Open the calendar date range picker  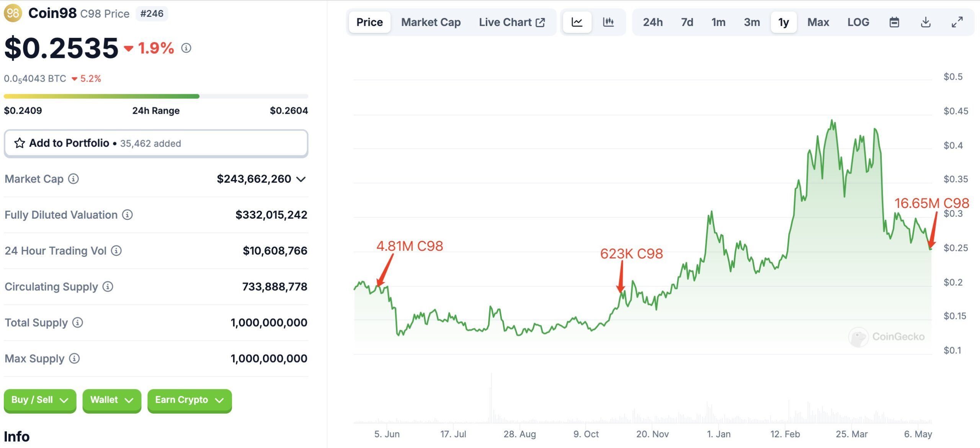pos(894,22)
